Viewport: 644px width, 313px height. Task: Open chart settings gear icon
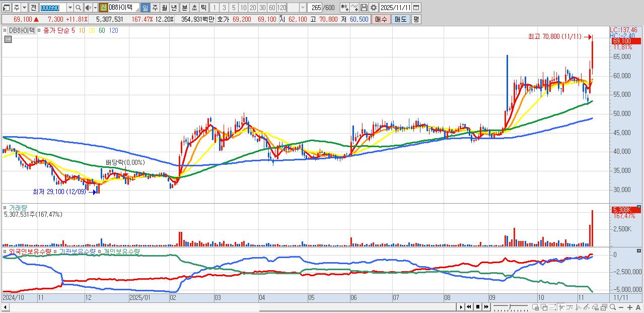click(374, 8)
